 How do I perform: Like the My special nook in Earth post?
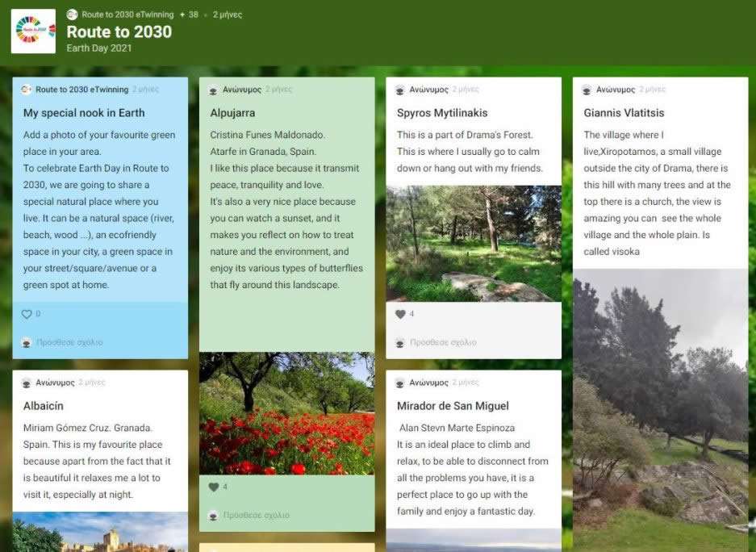[27, 314]
